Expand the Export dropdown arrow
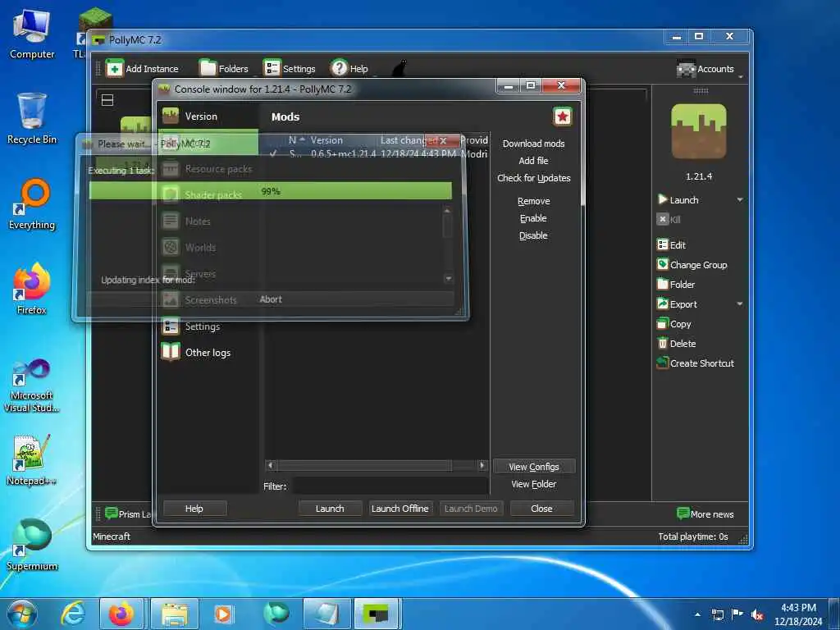Image resolution: width=840 pixels, height=630 pixels. point(740,304)
